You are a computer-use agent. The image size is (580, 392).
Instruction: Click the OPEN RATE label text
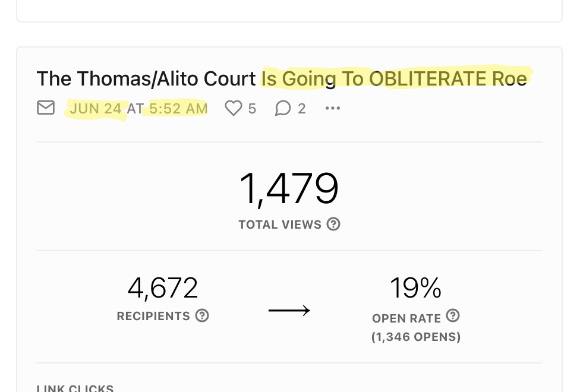pyautogui.click(x=406, y=318)
